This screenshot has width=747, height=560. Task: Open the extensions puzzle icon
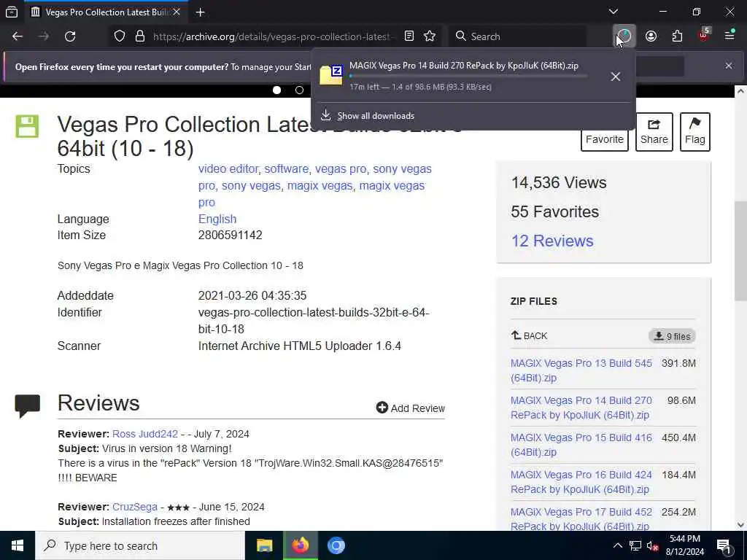(x=677, y=36)
